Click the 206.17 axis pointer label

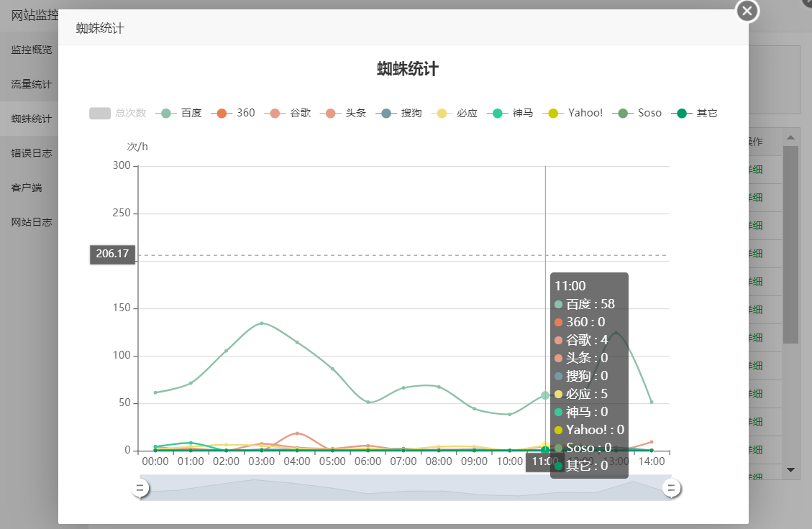coord(112,254)
